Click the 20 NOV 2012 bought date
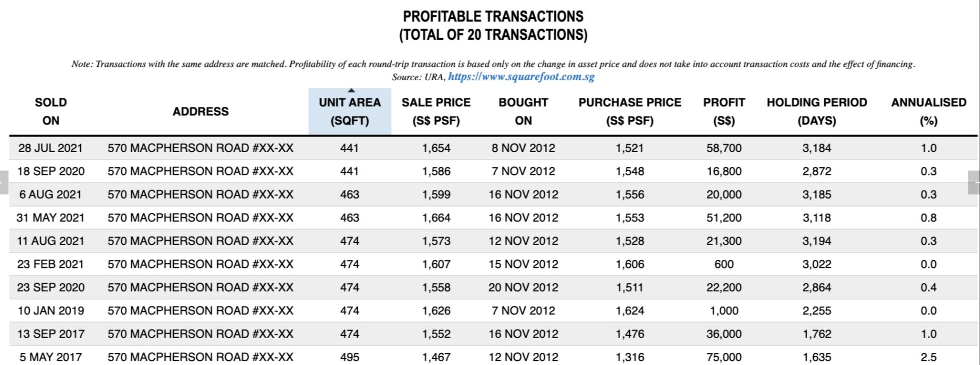Viewport: 980px width, 365px height. pos(523,287)
